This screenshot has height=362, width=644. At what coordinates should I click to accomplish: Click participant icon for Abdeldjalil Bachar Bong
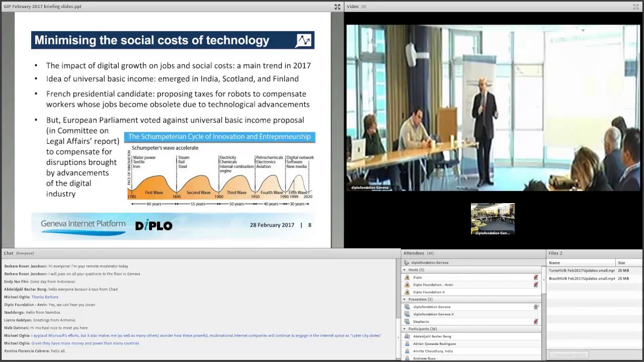tap(407, 336)
